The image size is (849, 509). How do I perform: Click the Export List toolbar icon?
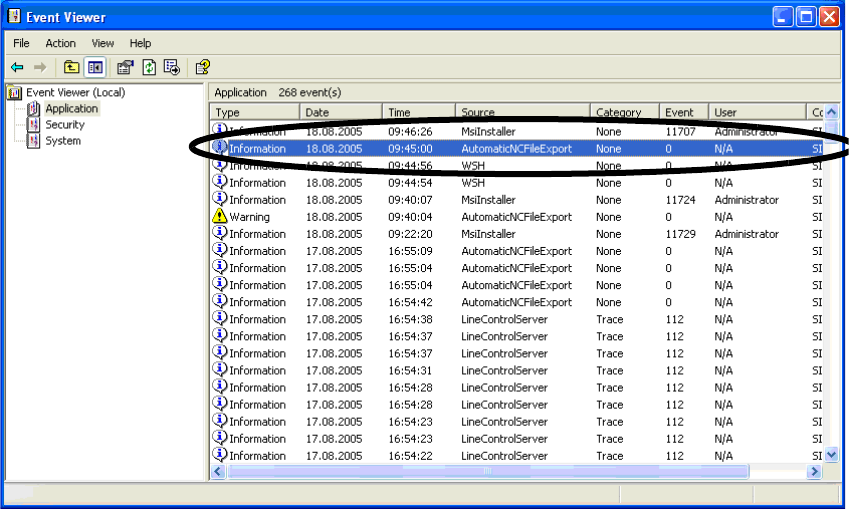click(172, 68)
